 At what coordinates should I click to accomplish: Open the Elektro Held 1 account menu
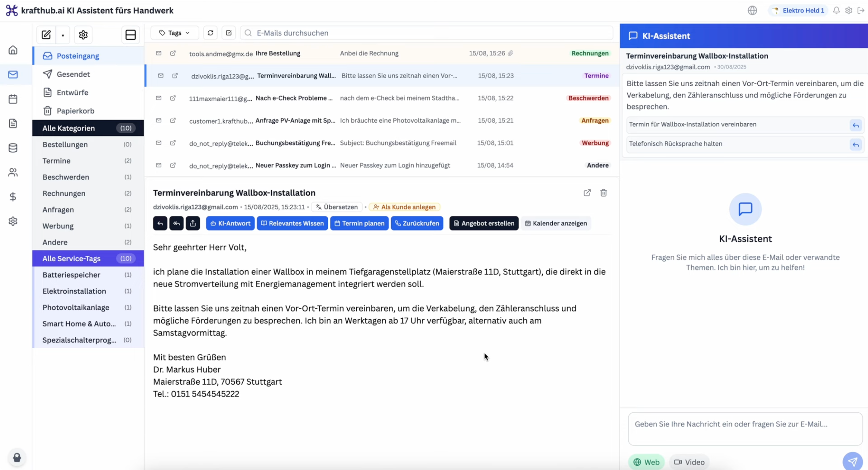(x=798, y=11)
